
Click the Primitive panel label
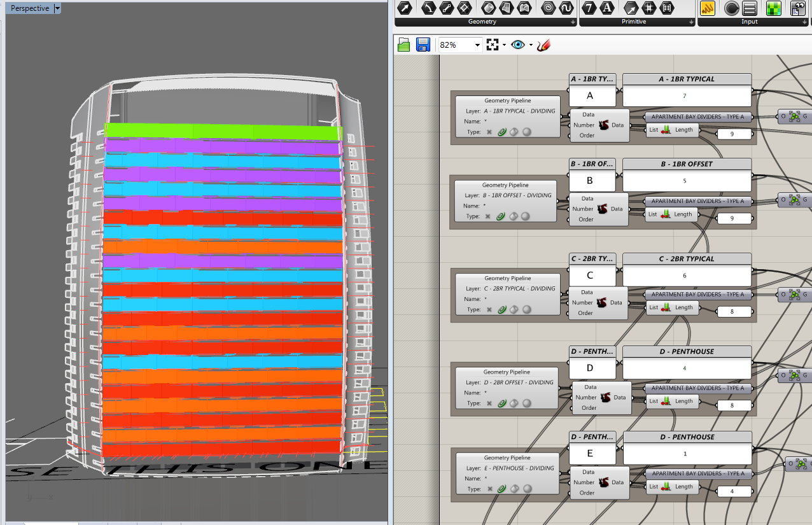tap(634, 22)
